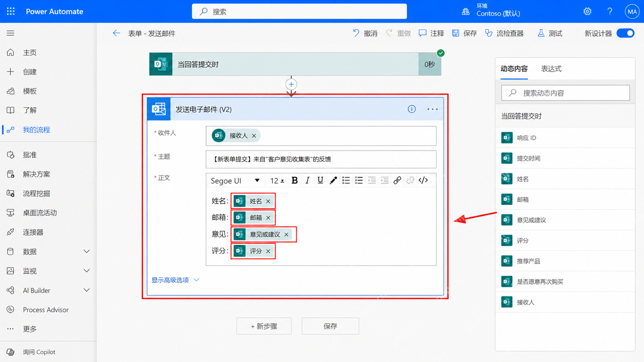
Task: Click the 撤消 undo button
Action: pos(365,33)
